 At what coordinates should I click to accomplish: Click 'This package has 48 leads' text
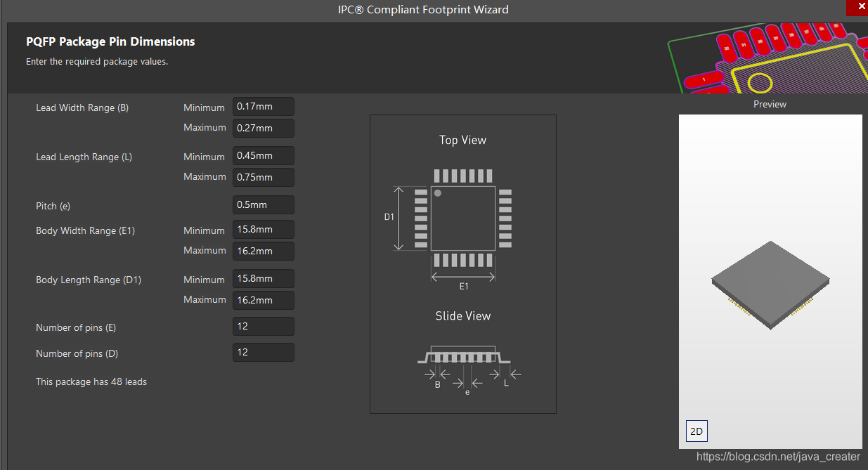91,382
